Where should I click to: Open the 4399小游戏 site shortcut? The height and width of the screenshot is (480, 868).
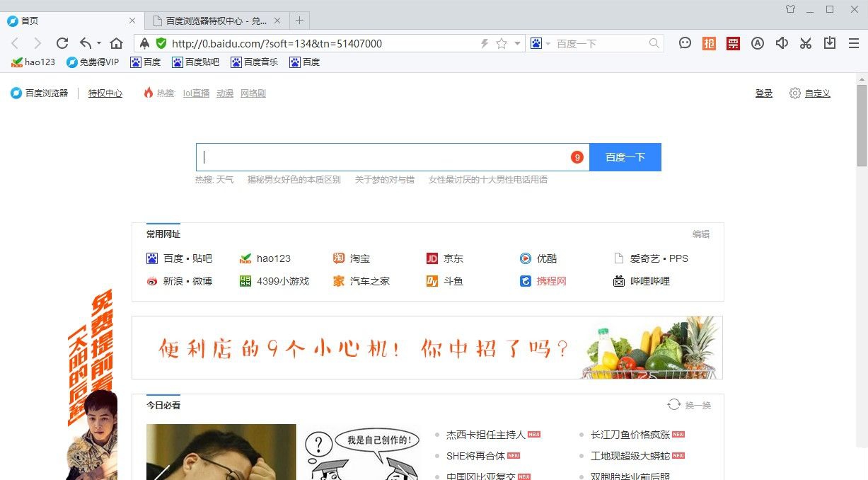point(274,281)
